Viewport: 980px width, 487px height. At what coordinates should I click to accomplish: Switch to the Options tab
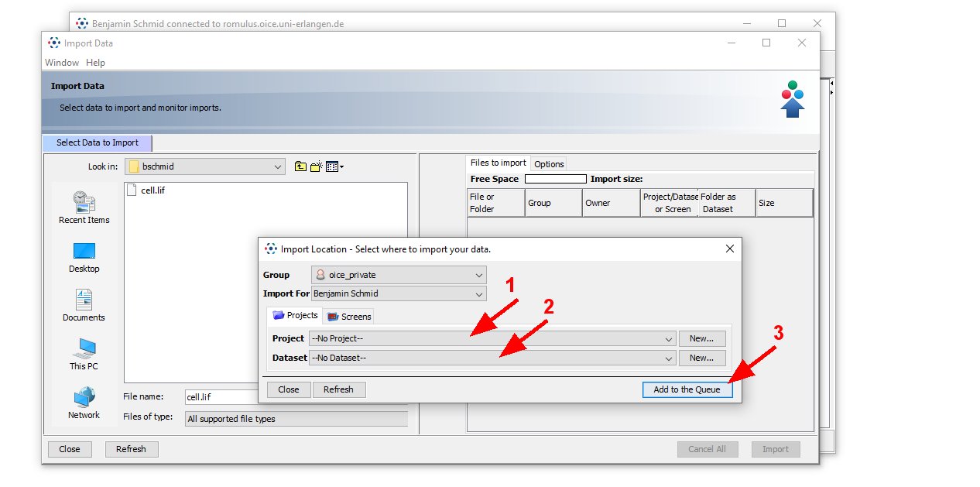(549, 163)
